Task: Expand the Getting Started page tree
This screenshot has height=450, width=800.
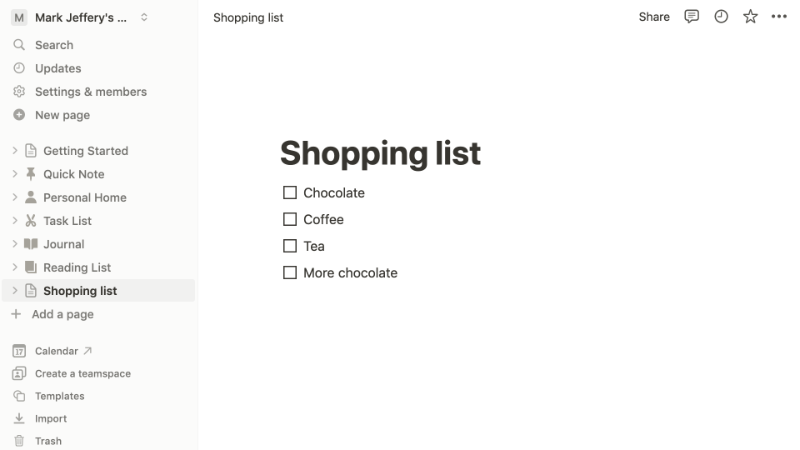Action: (15, 151)
